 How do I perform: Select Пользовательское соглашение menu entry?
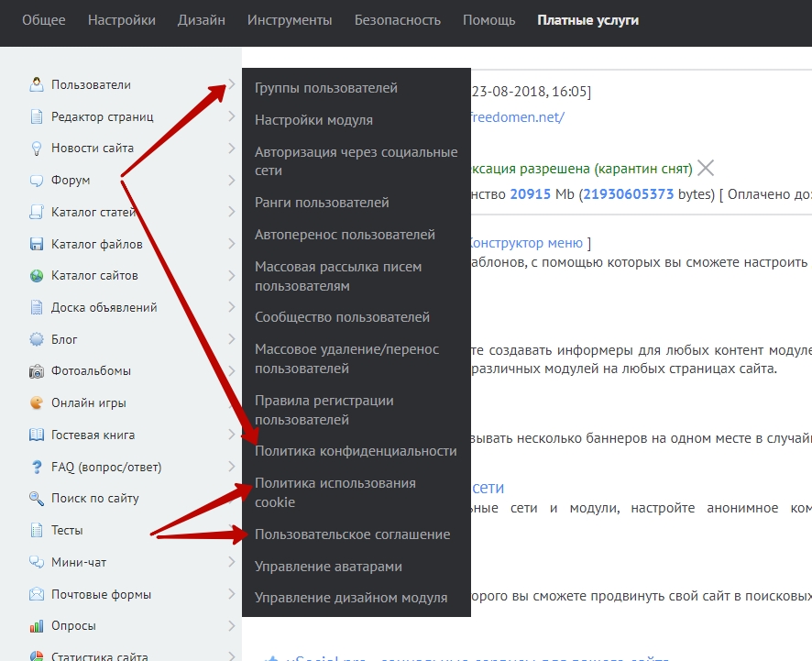[352, 534]
